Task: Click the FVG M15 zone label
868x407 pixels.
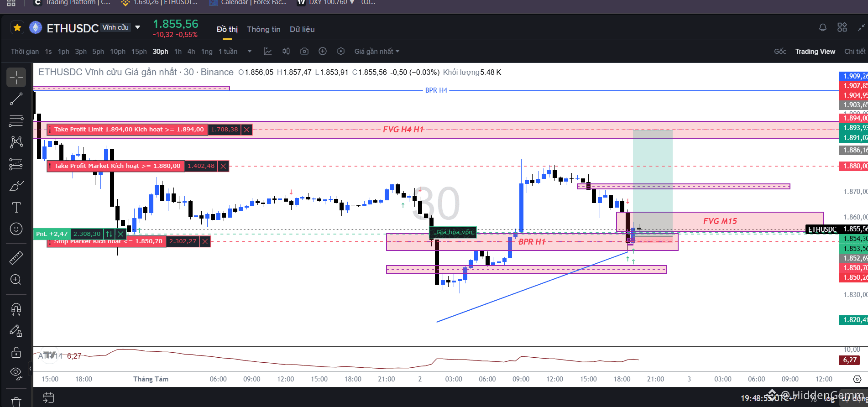Action: click(720, 221)
